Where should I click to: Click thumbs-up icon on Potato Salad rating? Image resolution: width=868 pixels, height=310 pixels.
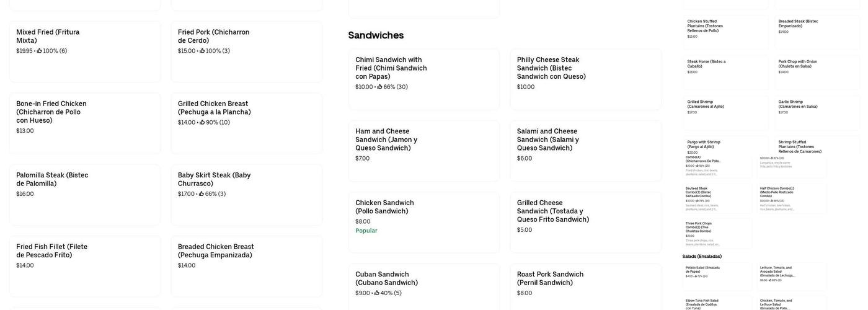click(697, 277)
